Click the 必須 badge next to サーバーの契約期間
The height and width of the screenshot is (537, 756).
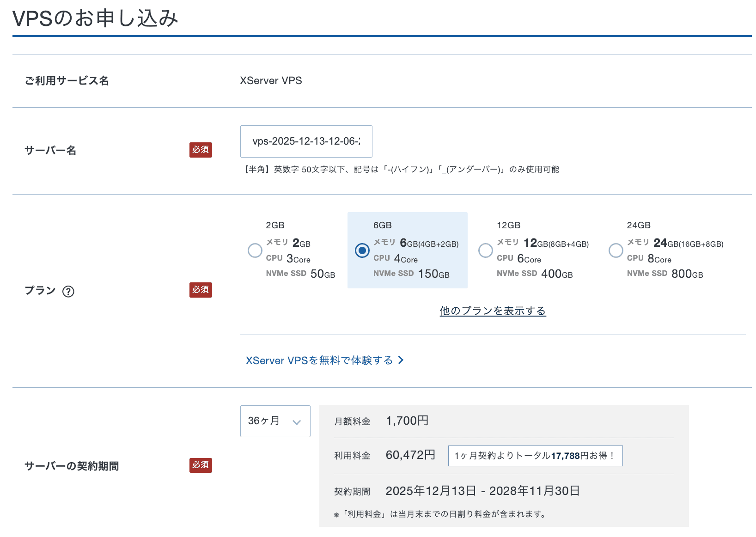pyautogui.click(x=201, y=465)
